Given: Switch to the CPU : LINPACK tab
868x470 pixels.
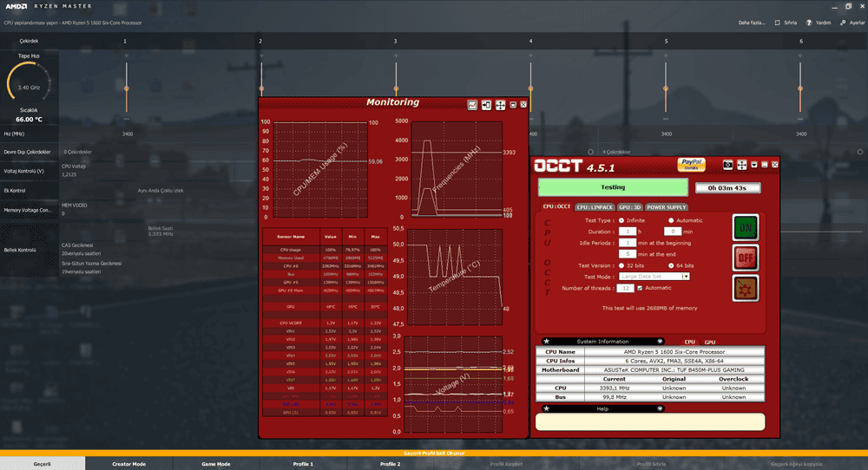Looking at the screenshot, I should pyautogui.click(x=595, y=207).
